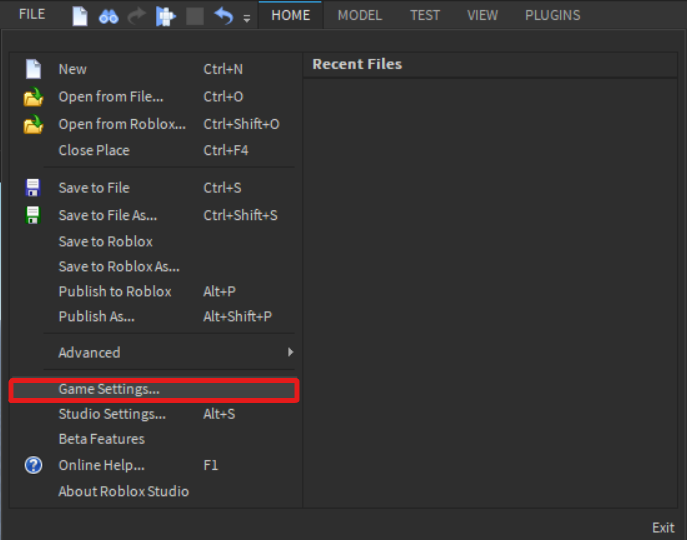Expand the Advanced submenu arrow
This screenshot has height=540, width=687.
tap(290, 352)
